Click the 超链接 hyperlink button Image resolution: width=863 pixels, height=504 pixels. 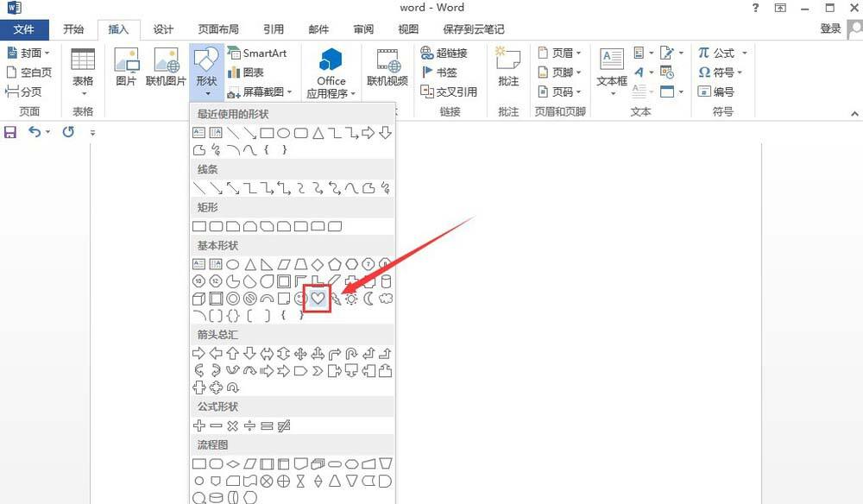[x=444, y=53]
